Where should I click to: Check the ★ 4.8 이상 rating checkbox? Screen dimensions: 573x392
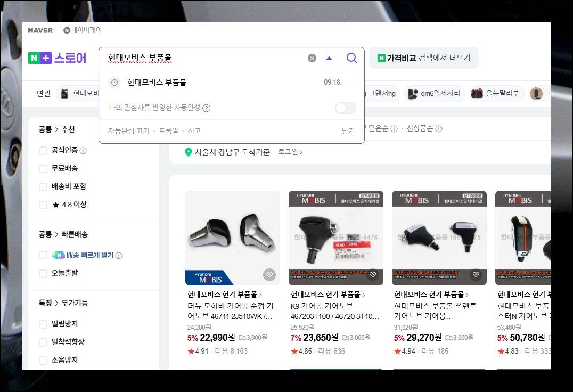pos(43,205)
